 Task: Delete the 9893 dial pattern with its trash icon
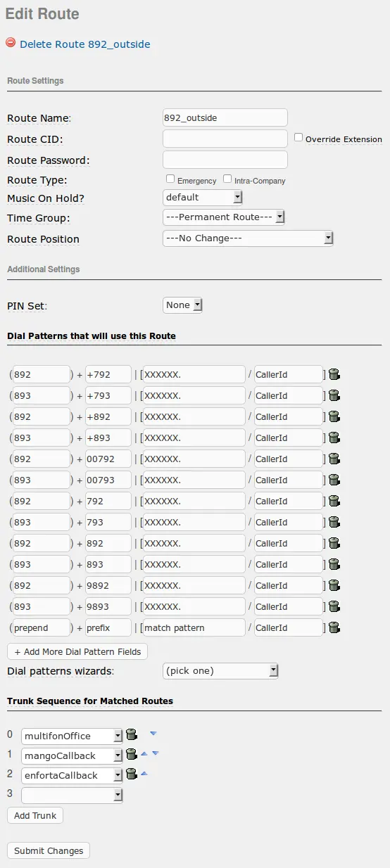tap(334, 606)
